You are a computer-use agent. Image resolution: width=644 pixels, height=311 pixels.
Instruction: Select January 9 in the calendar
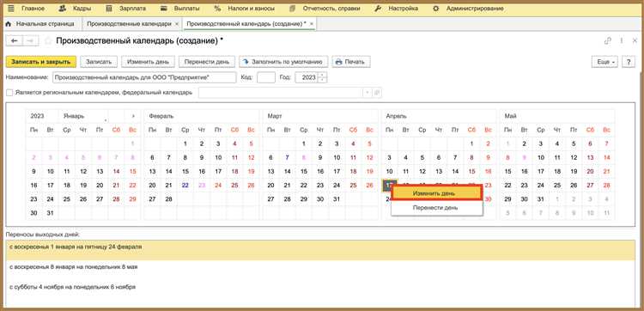34,171
